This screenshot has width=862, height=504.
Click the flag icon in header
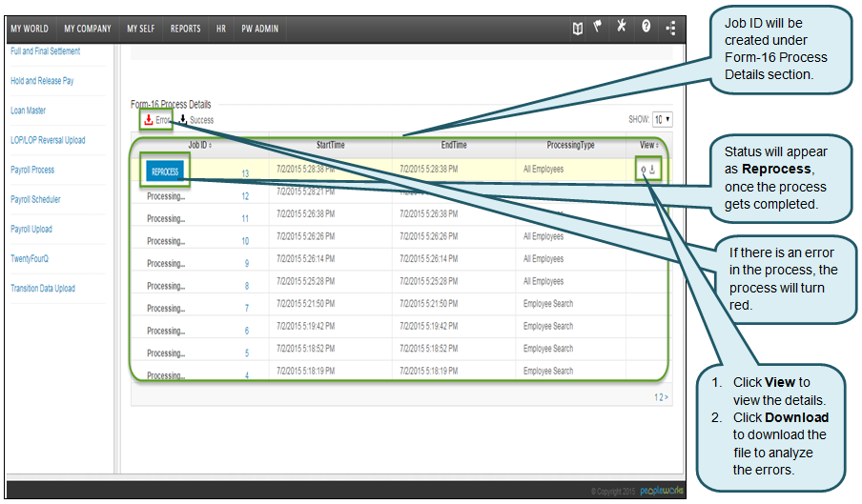[x=599, y=28]
